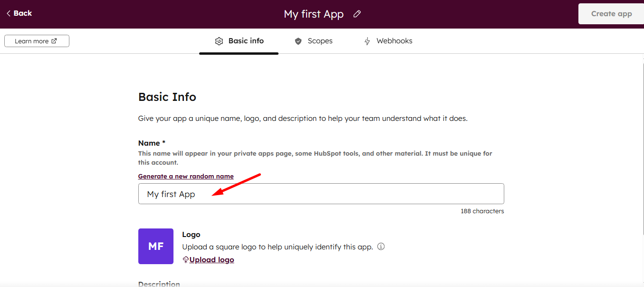Click the gear icon on the Basic info tab
The width and height of the screenshot is (644, 287).
coord(219,41)
